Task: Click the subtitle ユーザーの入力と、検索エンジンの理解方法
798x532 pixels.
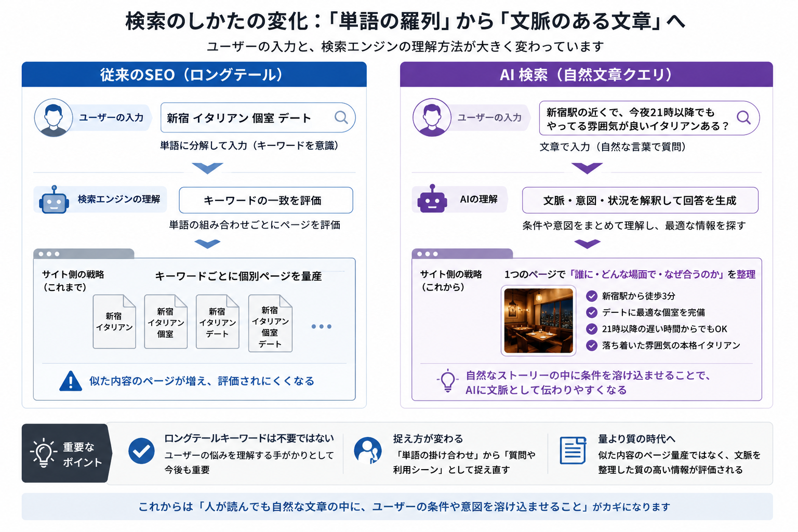Action: (x=405, y=46)
